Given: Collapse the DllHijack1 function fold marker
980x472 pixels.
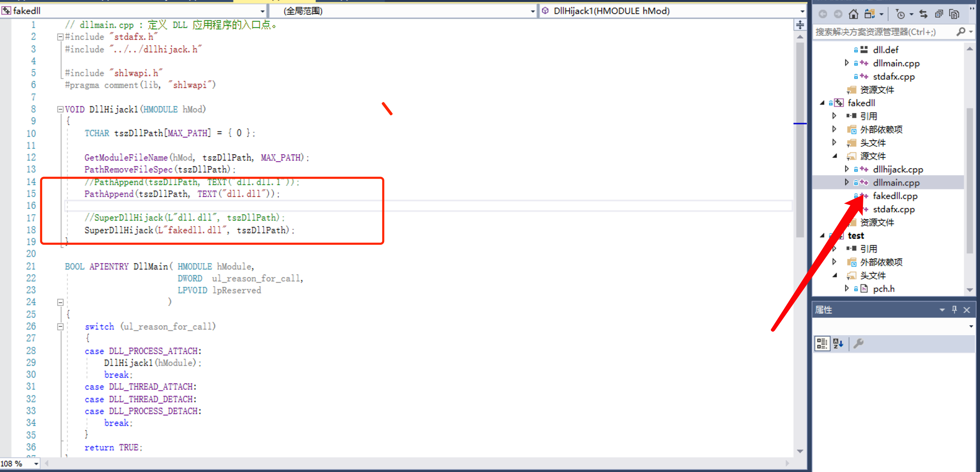Looking at the screenshot, I should click(60, 110).
